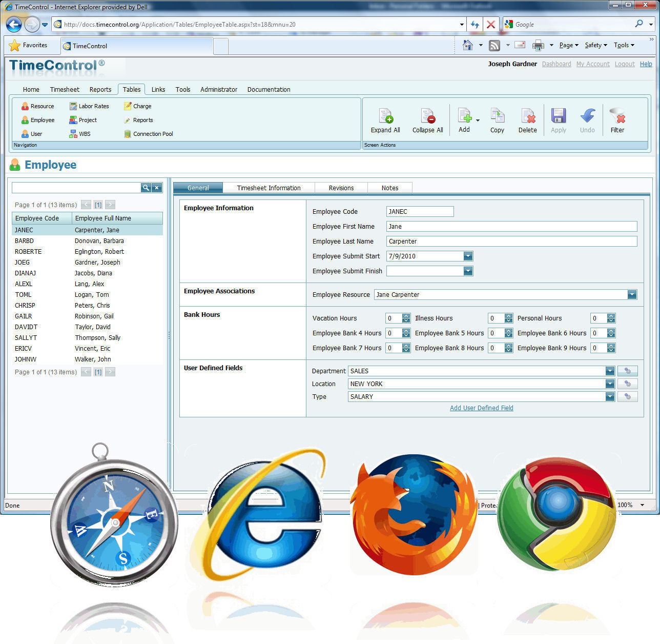660x644 pixels.
Task: Switch to the Notes tab
Action: tap(390, 188)
